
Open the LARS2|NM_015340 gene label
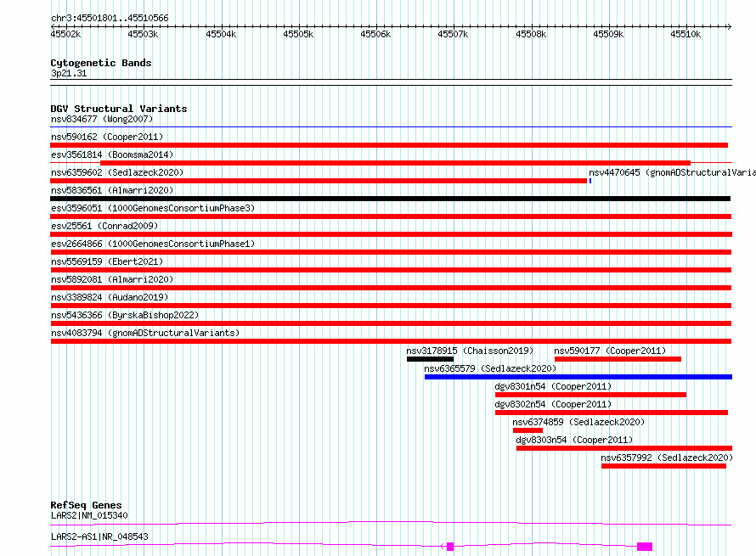89,515
